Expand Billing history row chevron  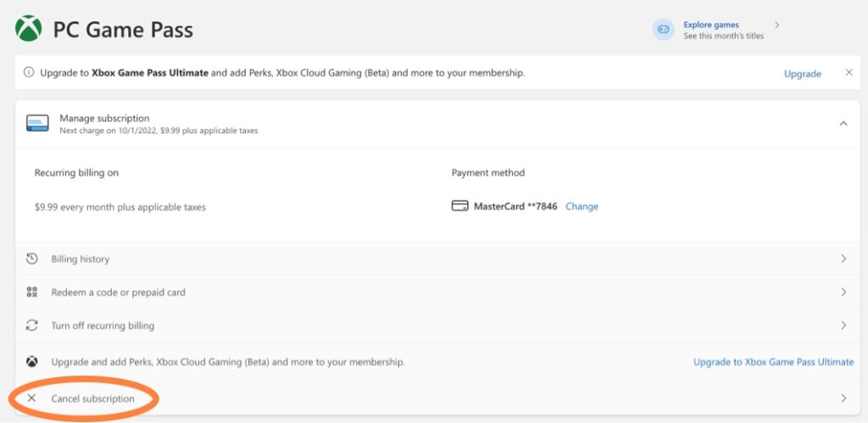click(x=843, y=259)
